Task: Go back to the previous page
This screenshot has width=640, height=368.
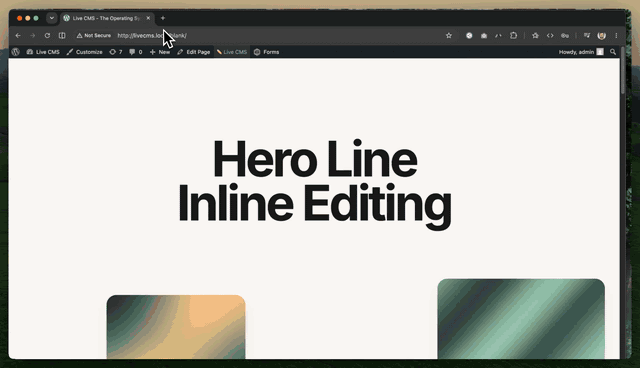Action: point(18,35)
